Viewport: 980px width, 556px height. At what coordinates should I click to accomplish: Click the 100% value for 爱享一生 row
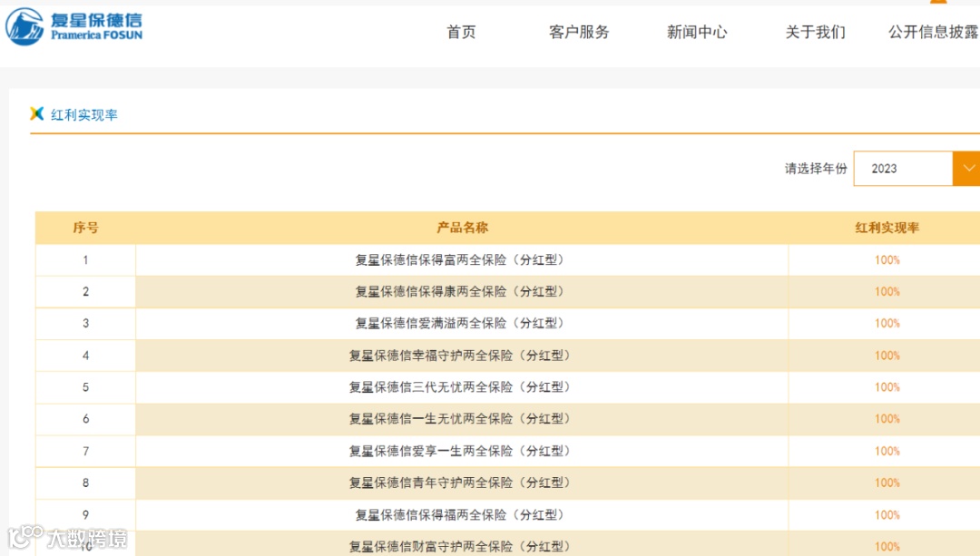coord(887,451)
